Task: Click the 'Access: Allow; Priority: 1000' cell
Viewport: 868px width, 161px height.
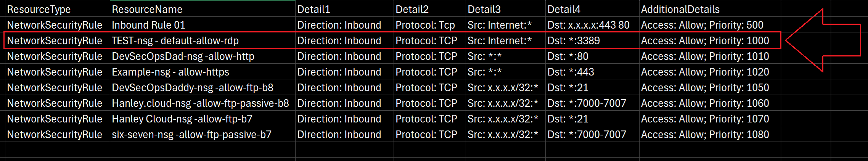Action: [705, 40]
